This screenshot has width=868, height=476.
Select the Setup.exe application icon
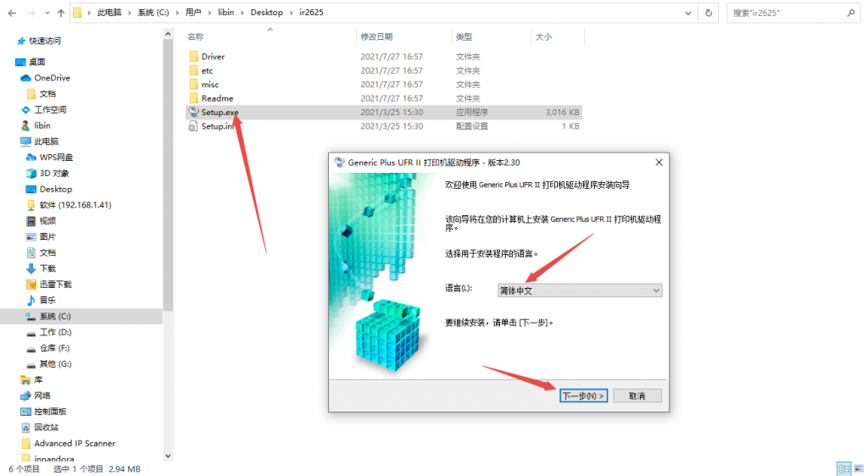(193, 112)
